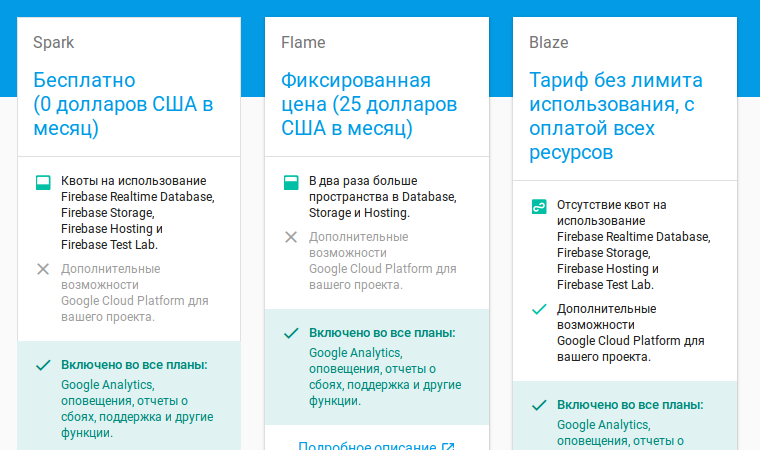Open the external link icon in Flame card
The width and height of the screenshot is (760, 450).
[448, 447]
